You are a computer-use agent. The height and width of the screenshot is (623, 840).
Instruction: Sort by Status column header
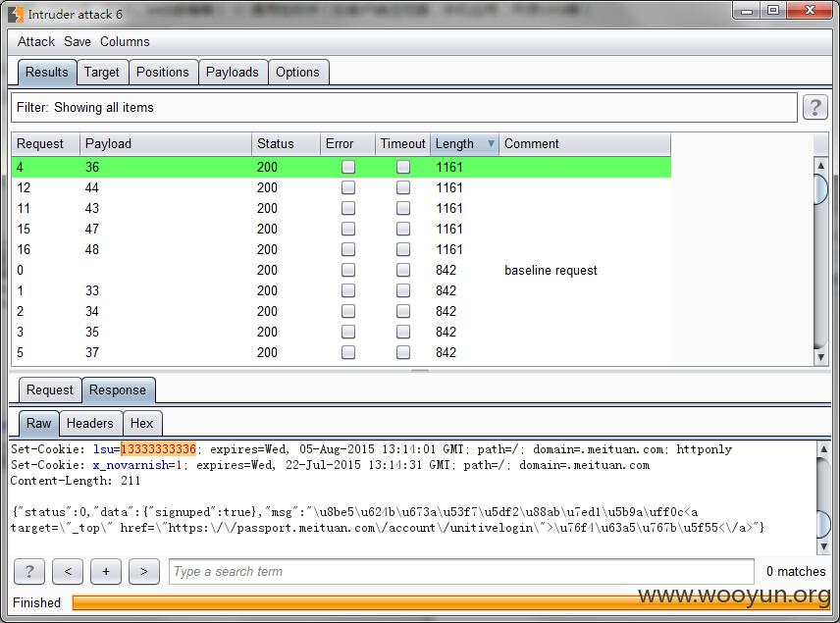286,143
